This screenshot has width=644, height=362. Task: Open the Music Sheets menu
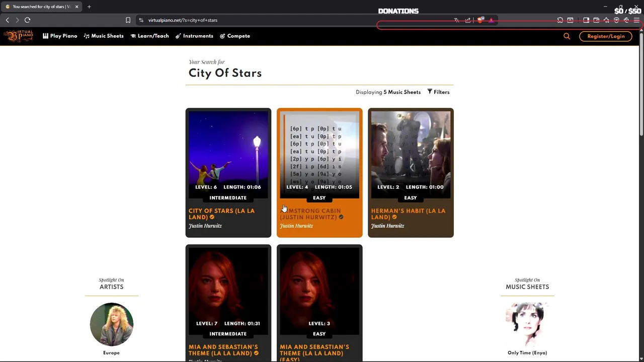104,36
